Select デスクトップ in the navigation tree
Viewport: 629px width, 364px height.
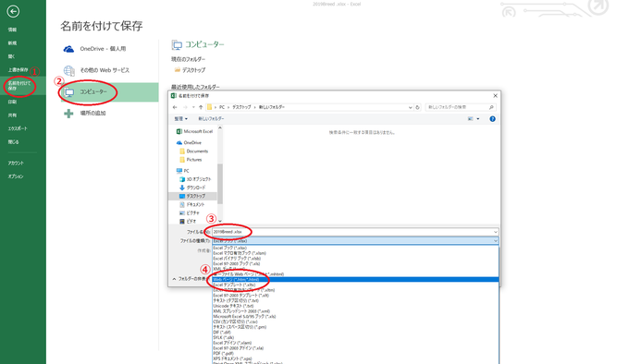pos(192,196)
